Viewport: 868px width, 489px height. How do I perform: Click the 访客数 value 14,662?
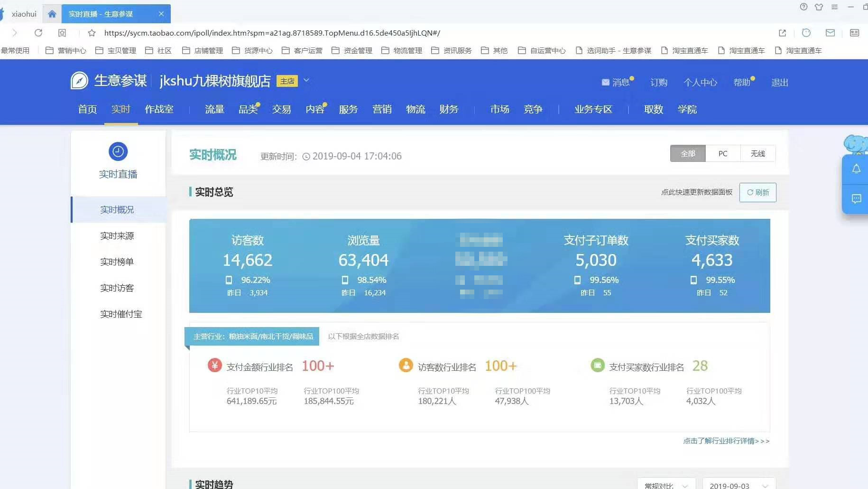coord(248,260)
